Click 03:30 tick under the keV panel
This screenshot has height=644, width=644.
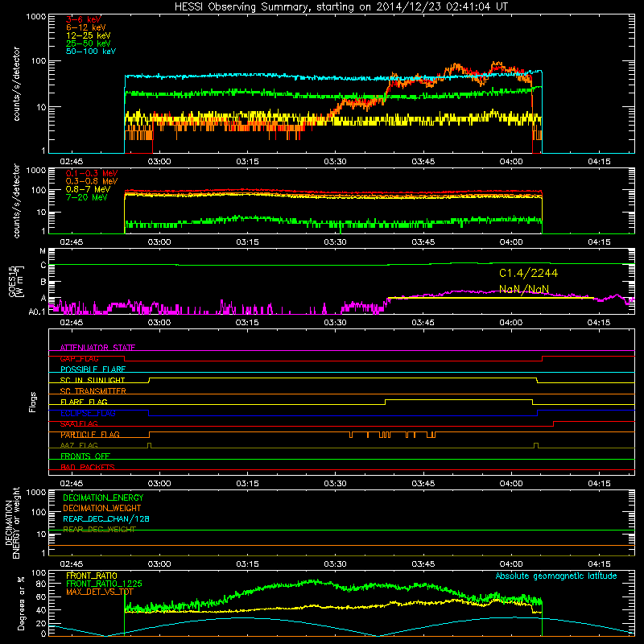pyautogui.click(x=335, y=162)
